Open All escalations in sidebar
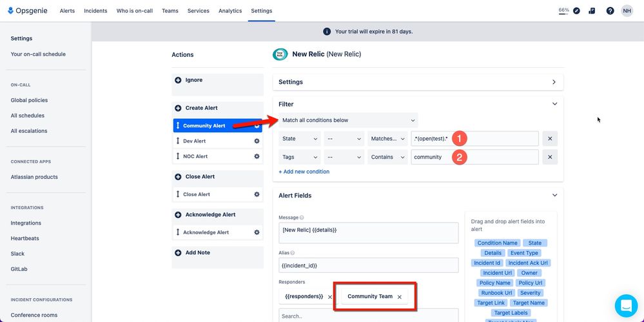This screenshot has width=644, height=322. [29, 131]
